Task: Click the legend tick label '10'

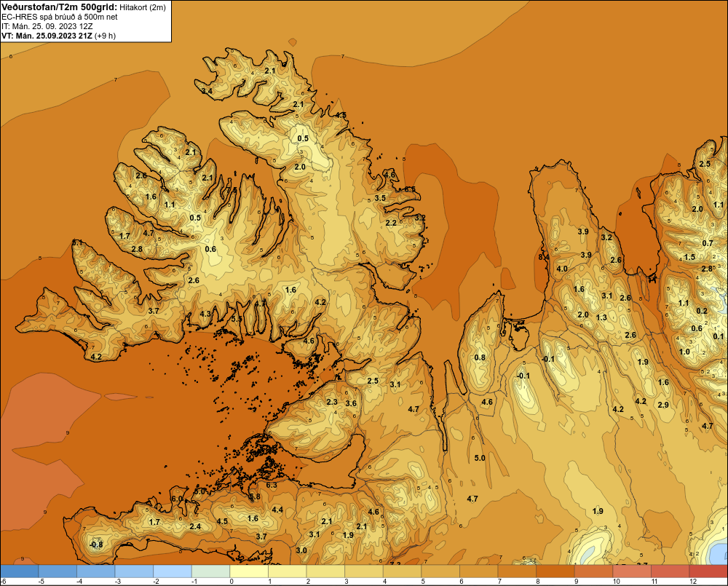Action: (x=616, y=582)
